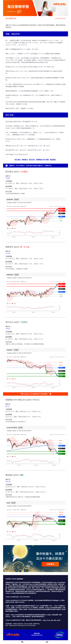Click the wetrade logo in header banner
The image size is (71, 644).
click(x=60, y=4)
